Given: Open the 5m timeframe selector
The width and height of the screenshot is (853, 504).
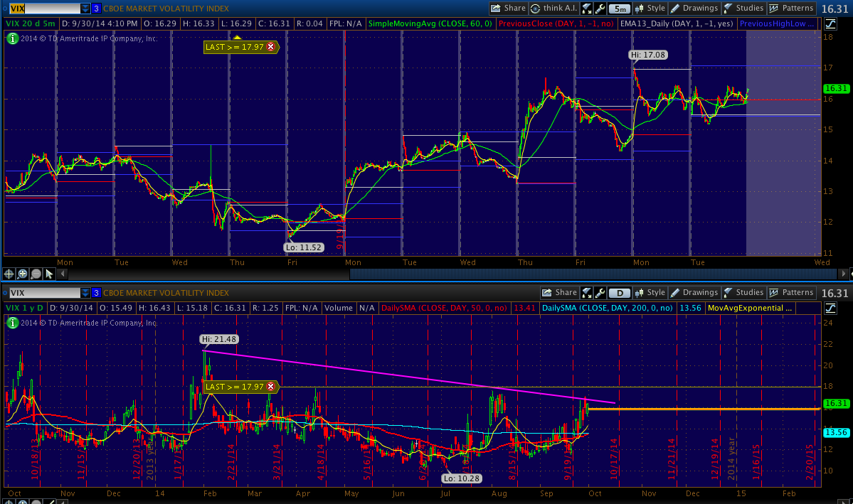Looking at the screenshot, I should [x=618, y=9].
